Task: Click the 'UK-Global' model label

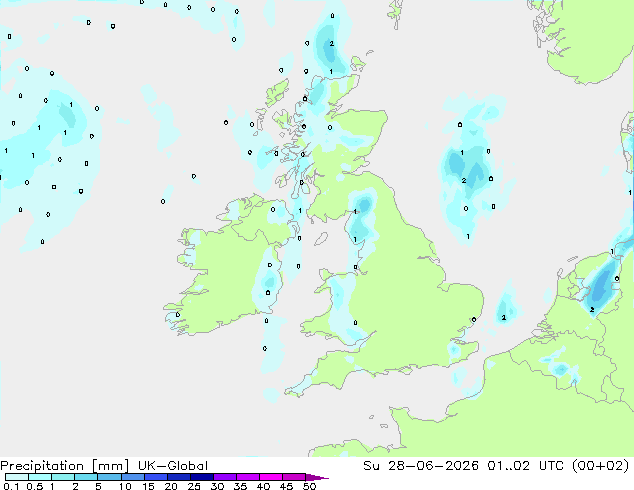Action: 173,466
